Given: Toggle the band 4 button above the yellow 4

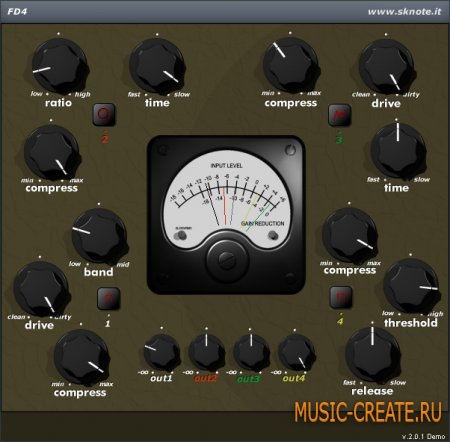Looking at the screenshot, I should point(340,297).
